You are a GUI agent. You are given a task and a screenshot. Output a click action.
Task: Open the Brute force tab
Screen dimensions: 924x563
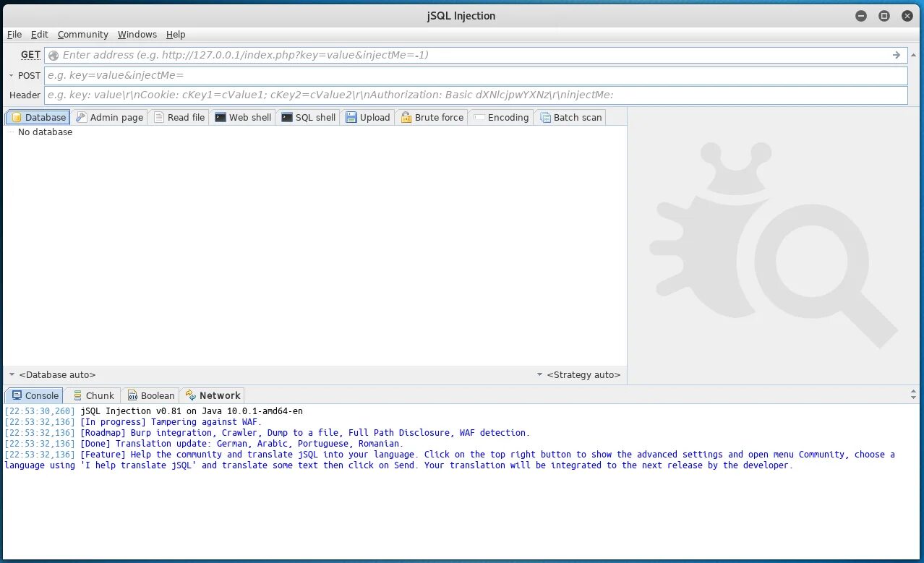click(x=431, y=117)
